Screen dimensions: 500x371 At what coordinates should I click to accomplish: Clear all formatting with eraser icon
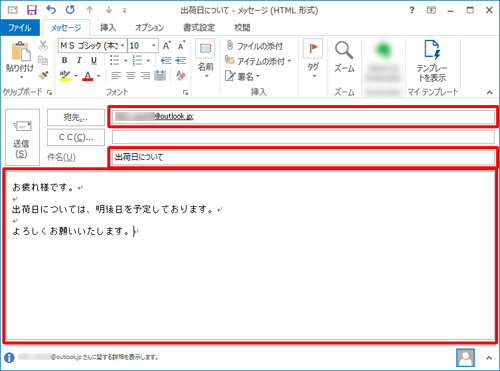pyautogui.click(x=181, y=76)
